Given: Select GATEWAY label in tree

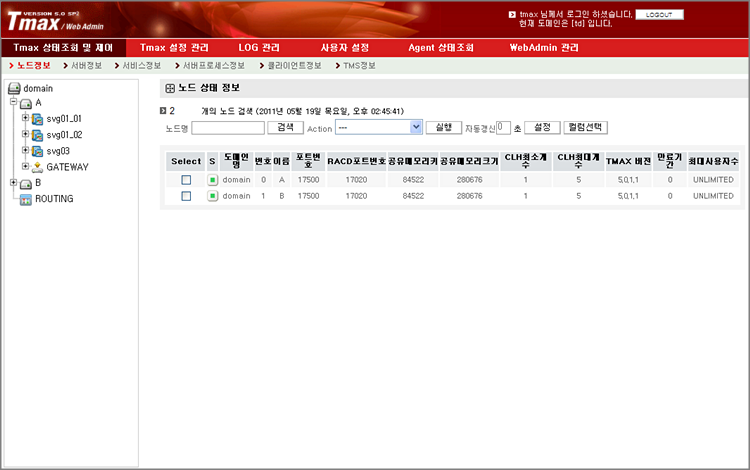Looking at the screenshot, I should point(67,167).
